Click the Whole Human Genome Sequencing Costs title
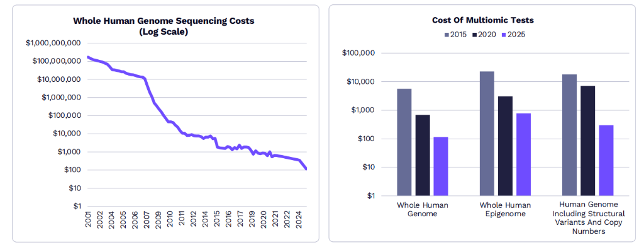Screen dimensions: 644x247 coord(164,26)
